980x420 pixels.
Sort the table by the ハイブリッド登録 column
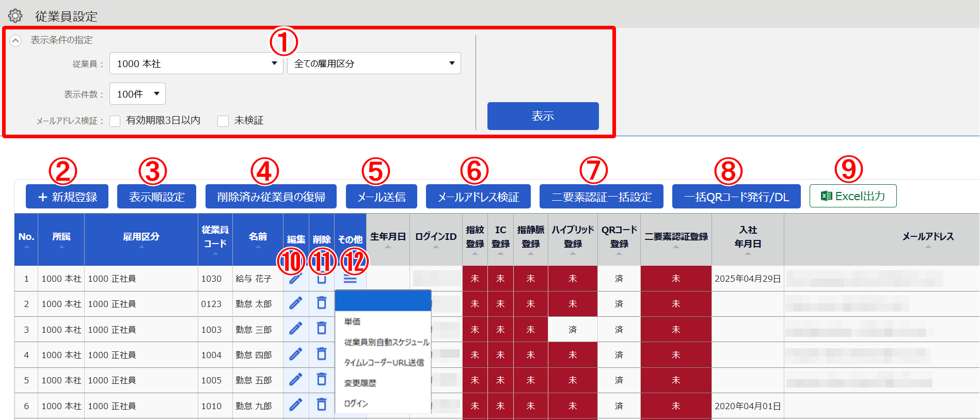(573, 253)
